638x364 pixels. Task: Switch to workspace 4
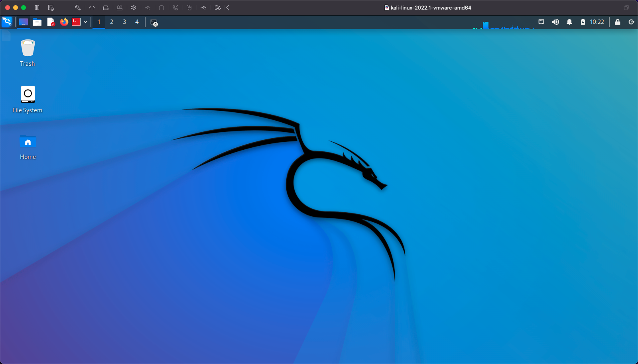[137, 22]
